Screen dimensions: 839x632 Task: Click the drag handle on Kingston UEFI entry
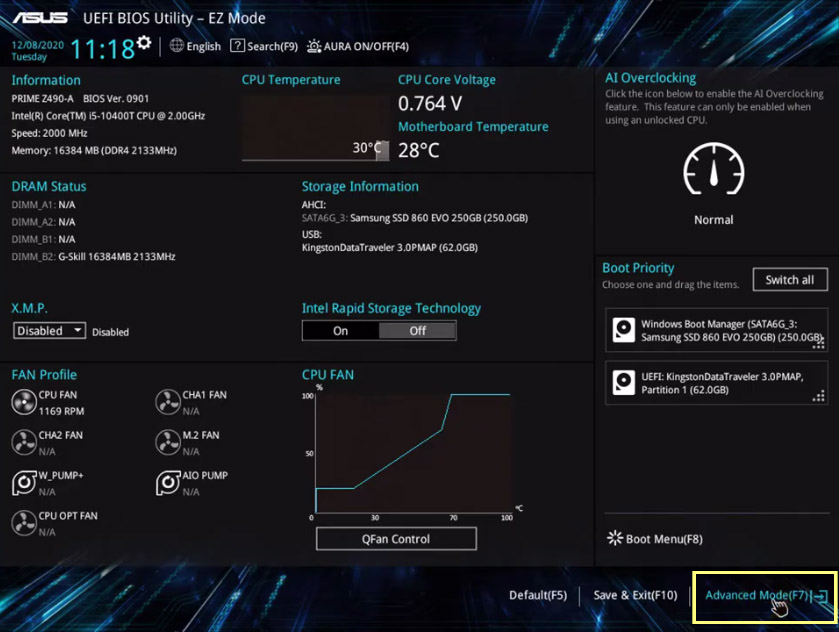coord(818,396)
